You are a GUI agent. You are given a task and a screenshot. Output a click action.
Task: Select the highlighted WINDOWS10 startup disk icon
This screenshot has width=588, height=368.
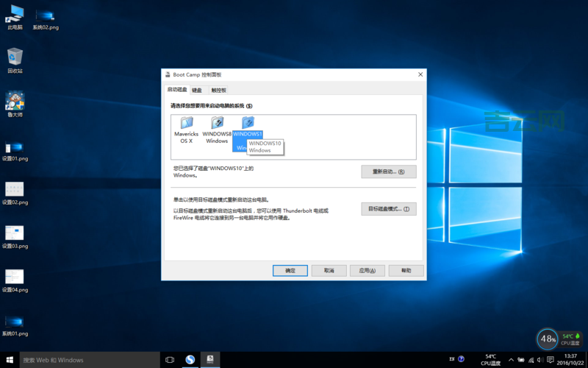pos(248,123)
